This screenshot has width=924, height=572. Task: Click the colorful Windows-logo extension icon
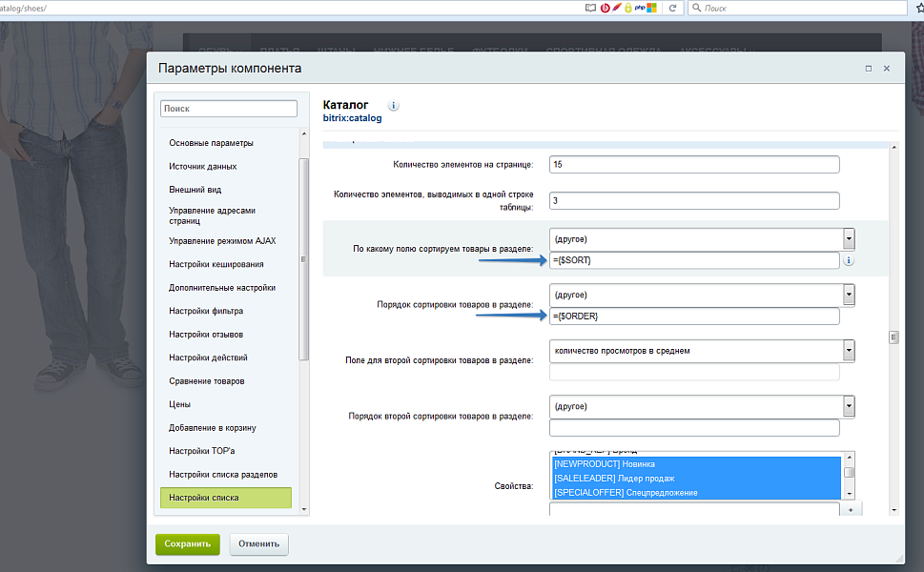(652, 8)
